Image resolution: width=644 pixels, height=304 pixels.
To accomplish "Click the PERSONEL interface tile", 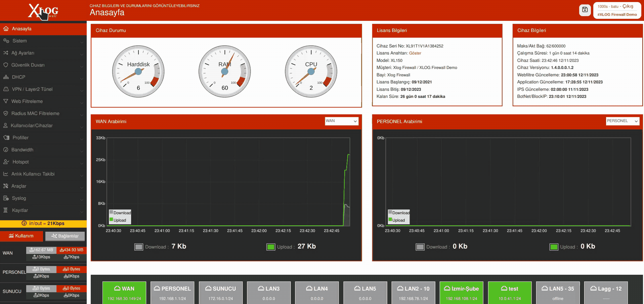I will pos(172,293).
